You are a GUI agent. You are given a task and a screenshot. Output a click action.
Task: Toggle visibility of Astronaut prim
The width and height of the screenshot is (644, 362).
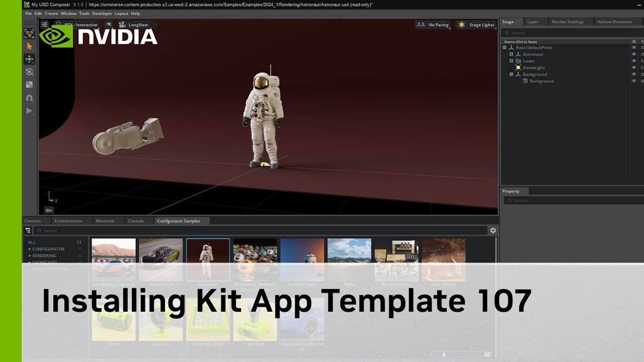[x=634, y=54]
